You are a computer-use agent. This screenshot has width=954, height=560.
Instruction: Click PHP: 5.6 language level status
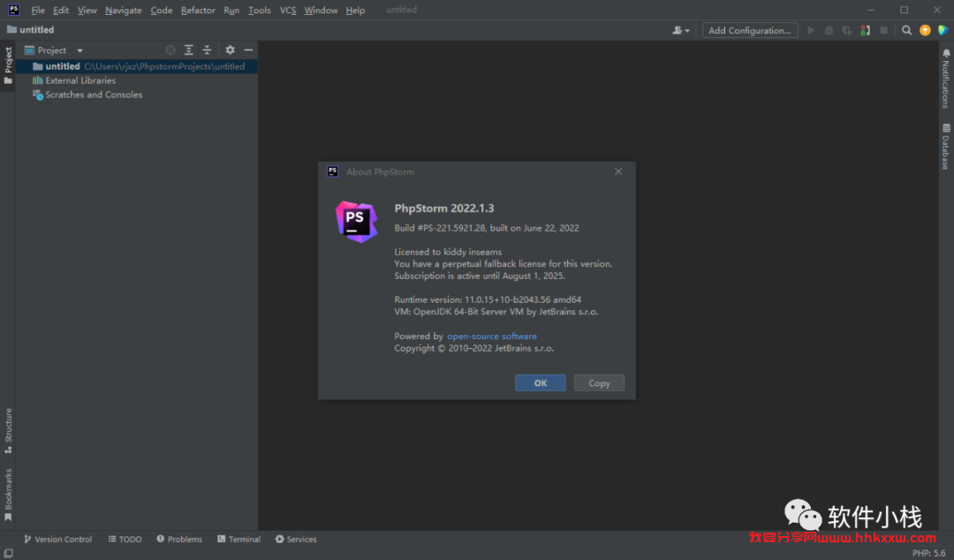929,553
